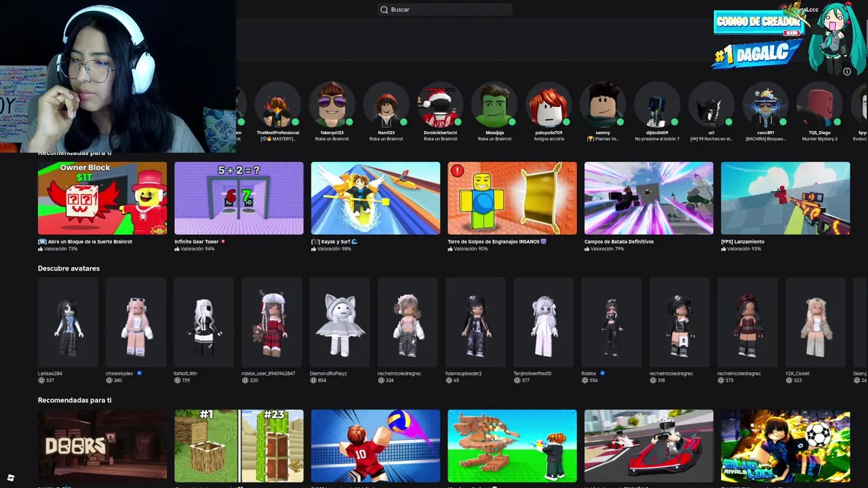Open Infinite Gear Tower game thumbnail
The image size is (868, 488).
(239, 198)
